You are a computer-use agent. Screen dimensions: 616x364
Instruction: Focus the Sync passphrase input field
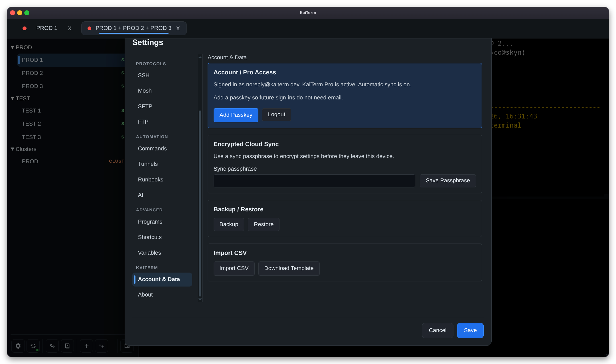314,181
